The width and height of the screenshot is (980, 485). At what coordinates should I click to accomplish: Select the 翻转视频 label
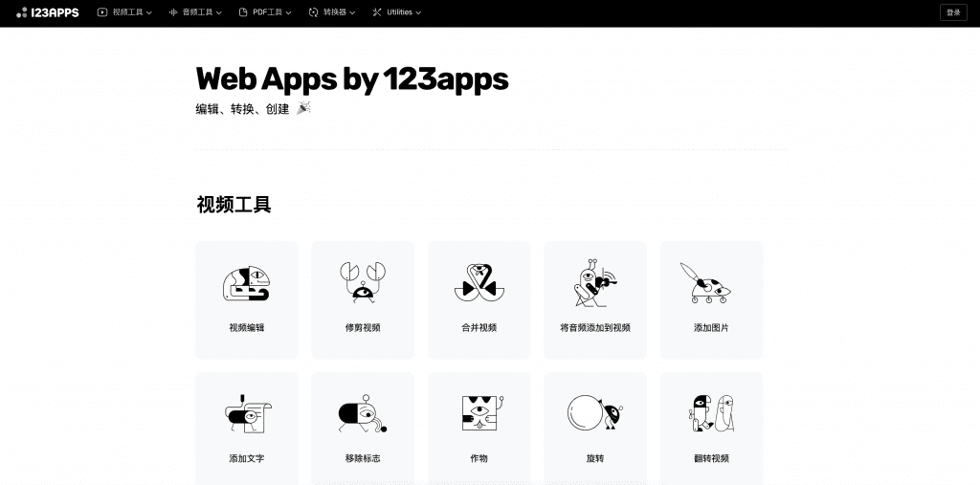coord(711,458)
